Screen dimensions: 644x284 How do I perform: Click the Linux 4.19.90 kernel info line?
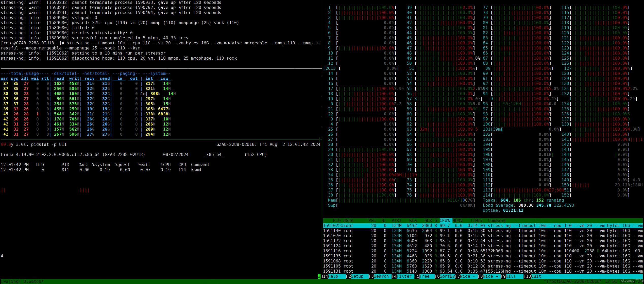(x=134, y=155)
